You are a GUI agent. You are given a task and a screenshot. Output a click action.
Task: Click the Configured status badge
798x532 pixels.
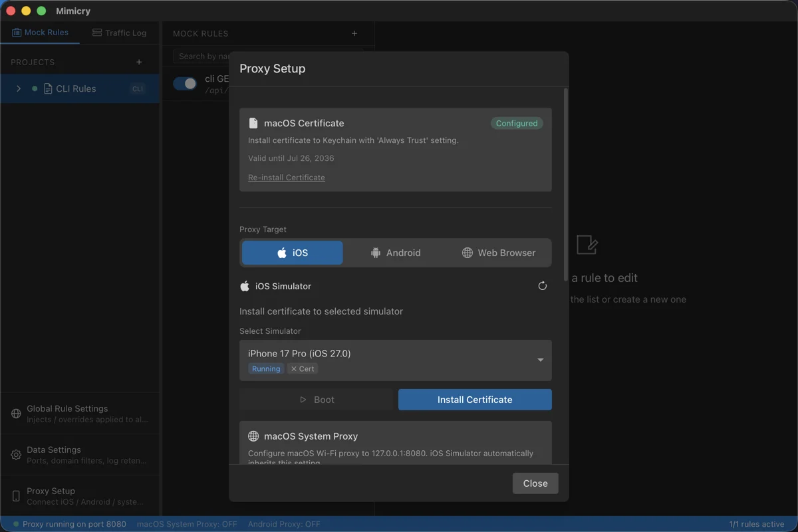pyautogui.click(x=517, y=123)
